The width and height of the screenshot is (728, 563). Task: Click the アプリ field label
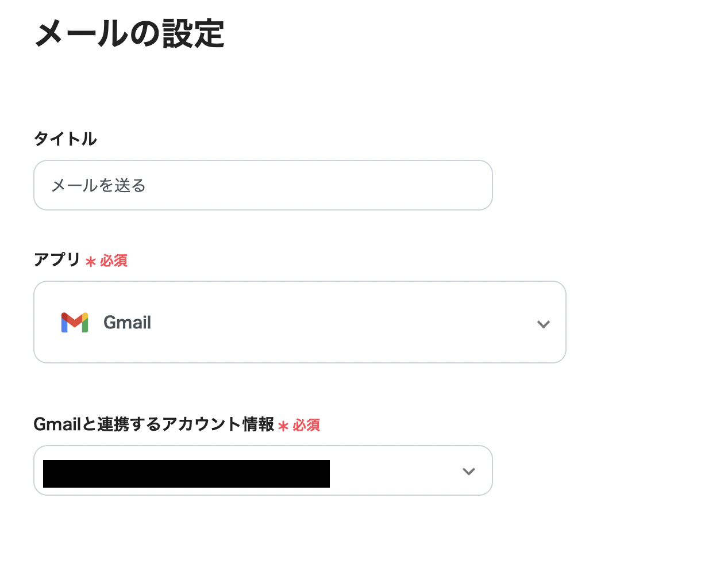pyautogui.click(x=57, y=260)
